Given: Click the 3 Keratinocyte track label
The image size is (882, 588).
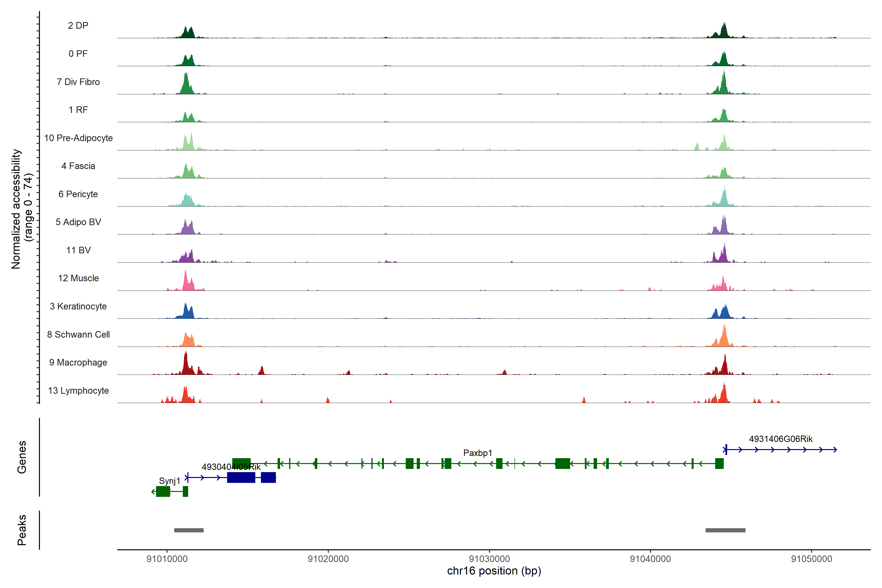Looking at the screenshot, I should [78, 306].
